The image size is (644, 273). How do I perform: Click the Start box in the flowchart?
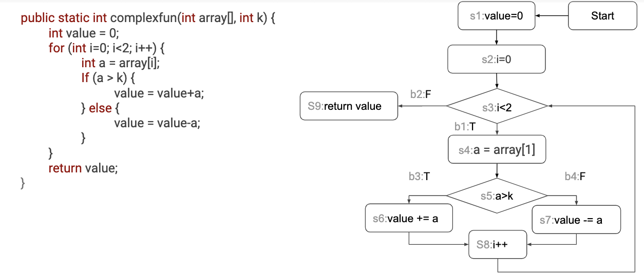coord(602,16)
